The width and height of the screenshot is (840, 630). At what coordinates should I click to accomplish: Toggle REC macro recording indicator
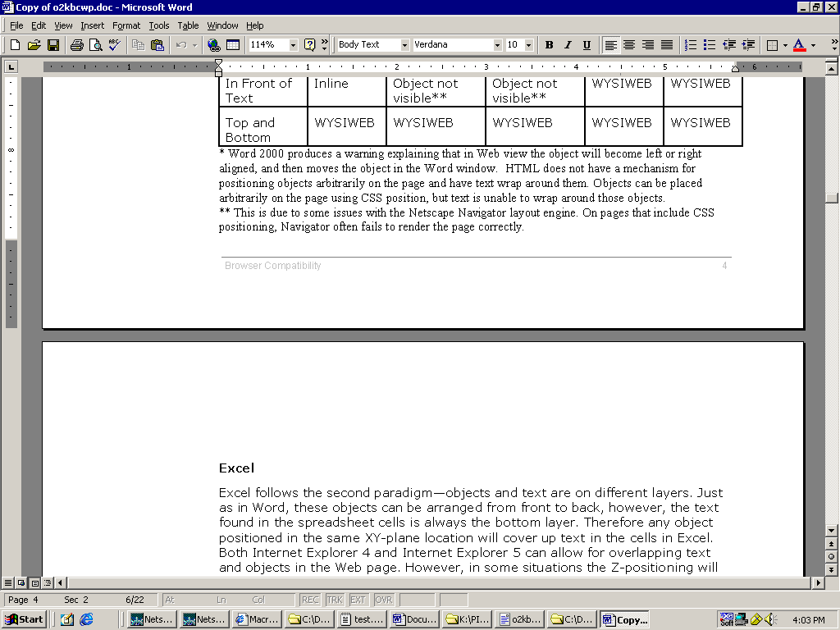coord(309,600)
